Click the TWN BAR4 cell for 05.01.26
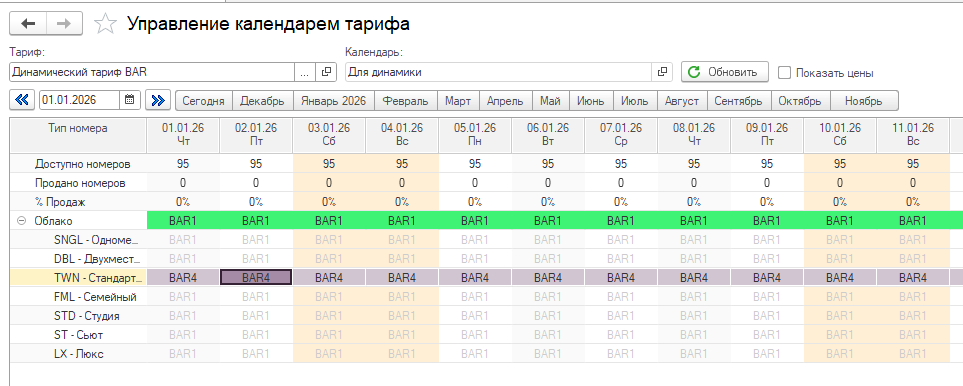 [x=475, y=278]
